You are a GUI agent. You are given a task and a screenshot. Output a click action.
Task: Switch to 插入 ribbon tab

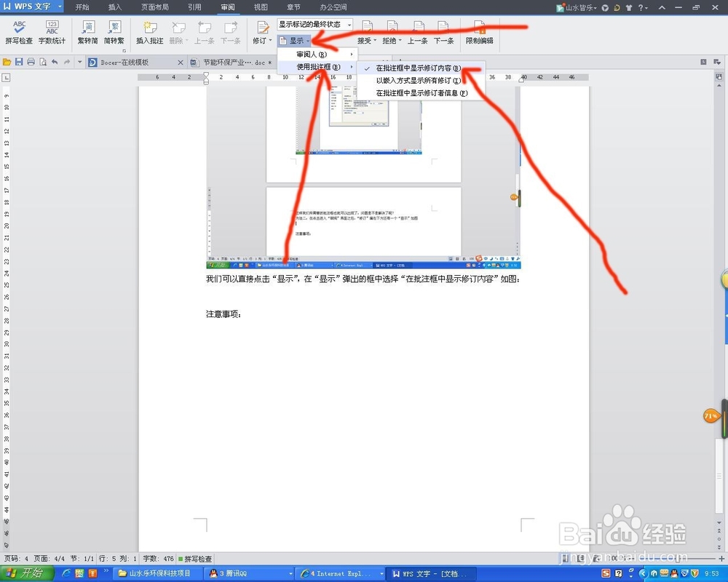click(x=115, y=7)
